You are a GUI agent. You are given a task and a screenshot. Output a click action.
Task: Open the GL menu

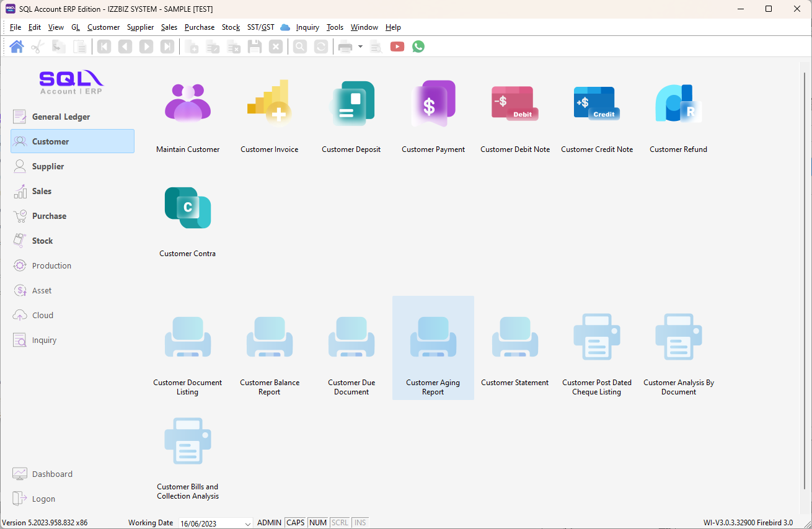click(76, 27)
